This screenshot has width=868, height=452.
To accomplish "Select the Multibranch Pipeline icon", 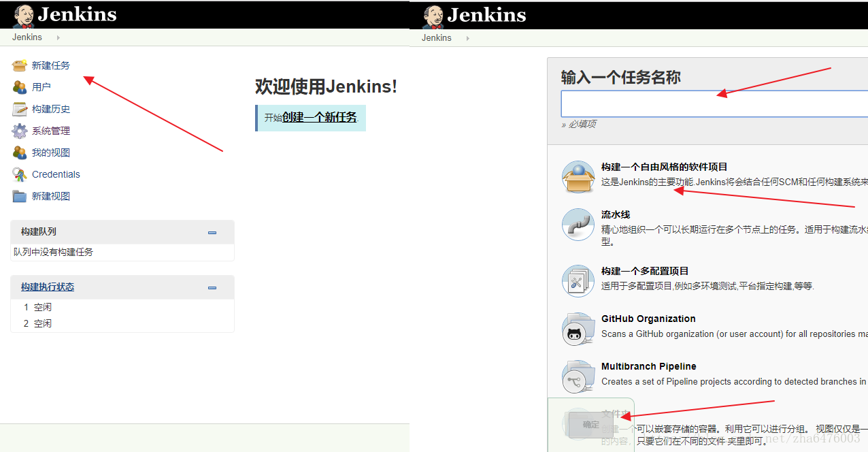I will coord(578,376).
